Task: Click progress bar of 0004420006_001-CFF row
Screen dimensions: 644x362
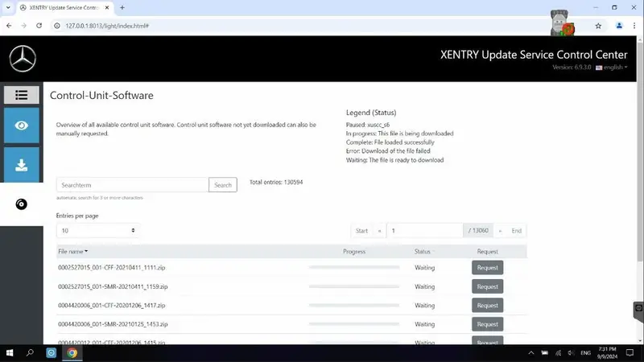Action: coord(354,305)
